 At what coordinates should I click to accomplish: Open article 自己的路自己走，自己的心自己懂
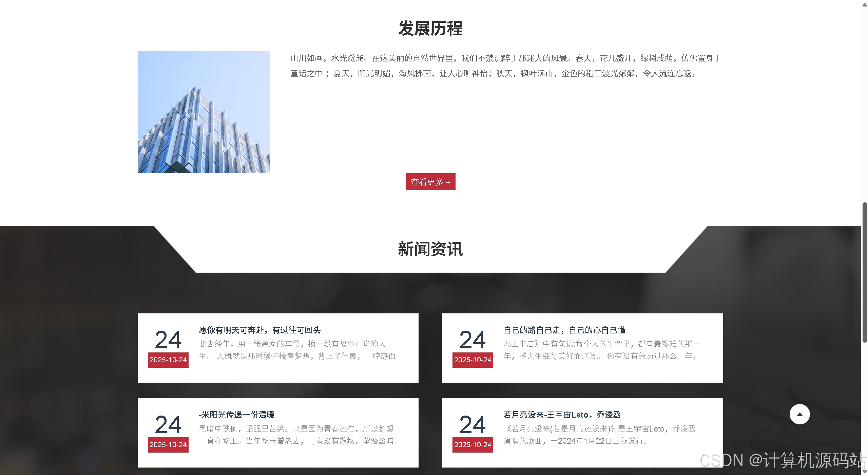pyautogui.click(x=564, y=330)
